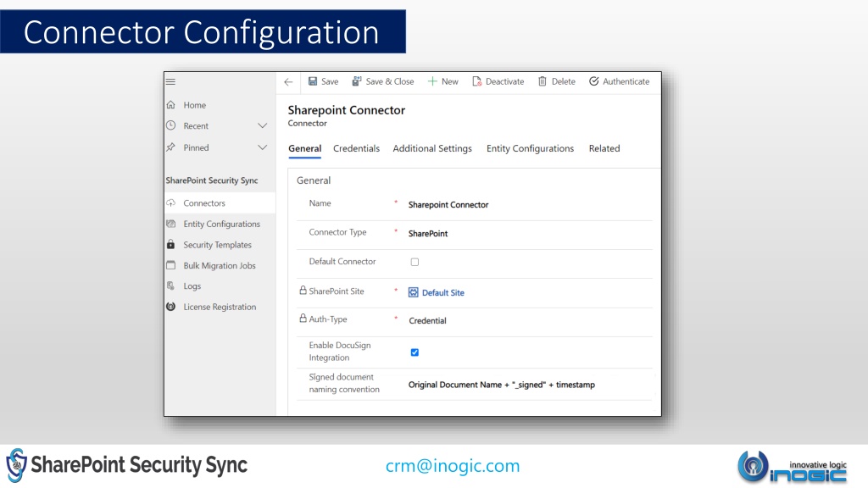The width and height of the screenshot is (868, 488).
Task: Click the Pinned pin icon
Action: coord(171,147)
